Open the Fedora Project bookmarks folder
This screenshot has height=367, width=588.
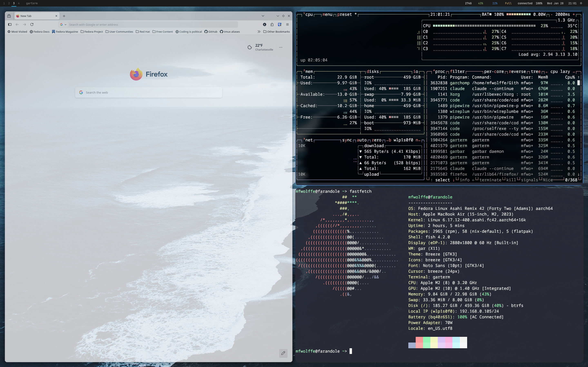click(92, 32)
